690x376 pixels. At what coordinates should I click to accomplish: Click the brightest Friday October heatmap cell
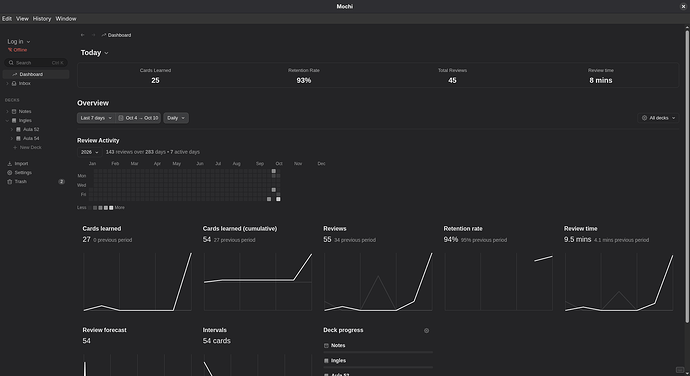278,199
